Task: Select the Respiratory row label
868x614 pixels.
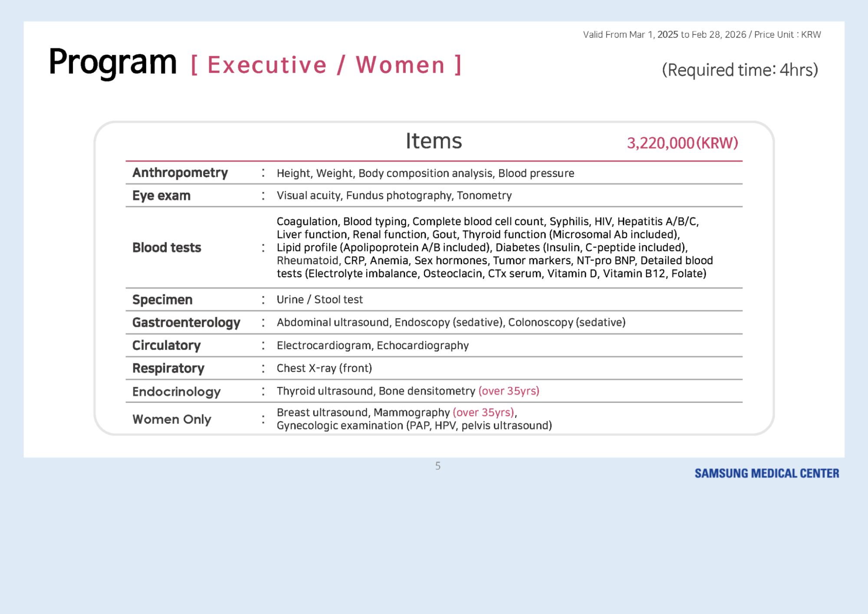Action: point(168,368)
